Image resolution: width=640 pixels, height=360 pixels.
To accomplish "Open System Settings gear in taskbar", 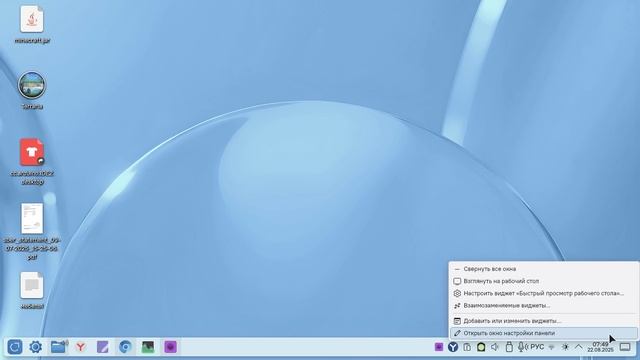I will click(x=36, y=347).
